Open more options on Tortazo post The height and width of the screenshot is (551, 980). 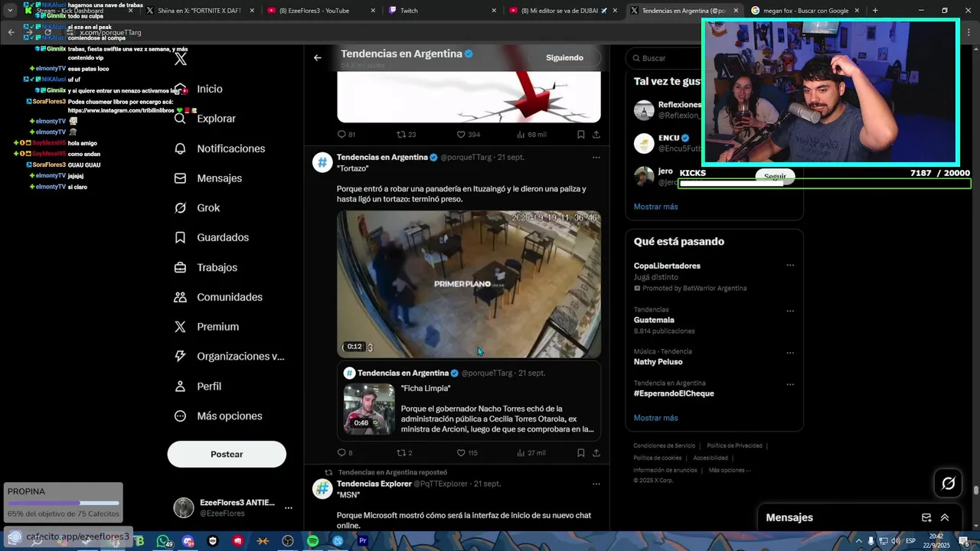click(596, 158)
